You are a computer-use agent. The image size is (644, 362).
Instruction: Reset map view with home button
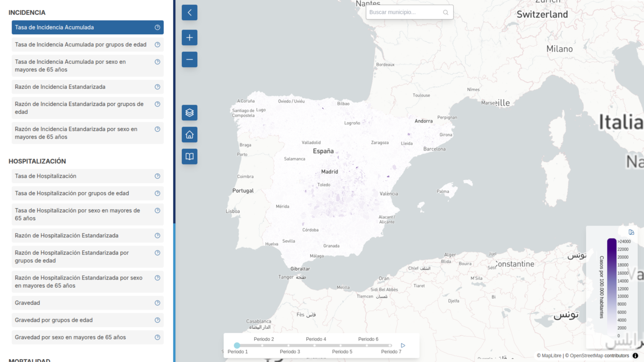pyautogui.click(x=190, y=135)
